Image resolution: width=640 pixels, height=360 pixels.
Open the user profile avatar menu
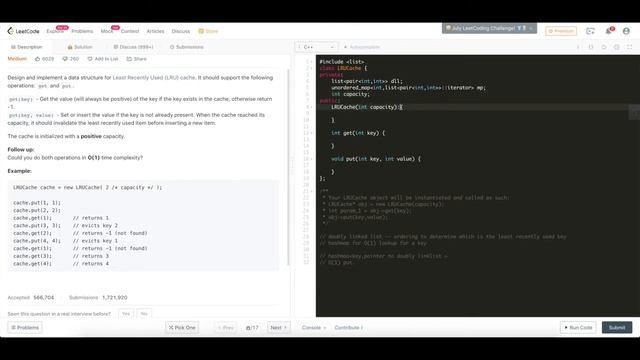point(626,31)
